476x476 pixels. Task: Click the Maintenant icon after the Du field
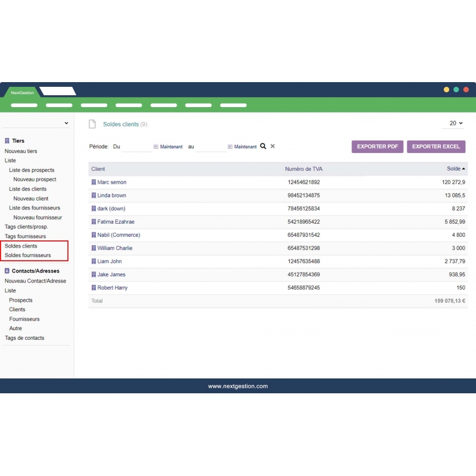pyautogui.click(x=156, y=147)
